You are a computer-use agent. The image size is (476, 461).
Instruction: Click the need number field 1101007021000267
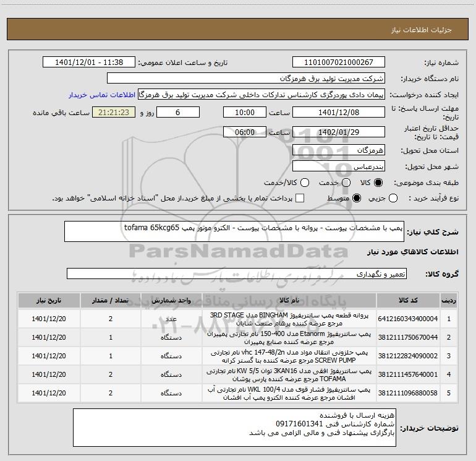339,62
